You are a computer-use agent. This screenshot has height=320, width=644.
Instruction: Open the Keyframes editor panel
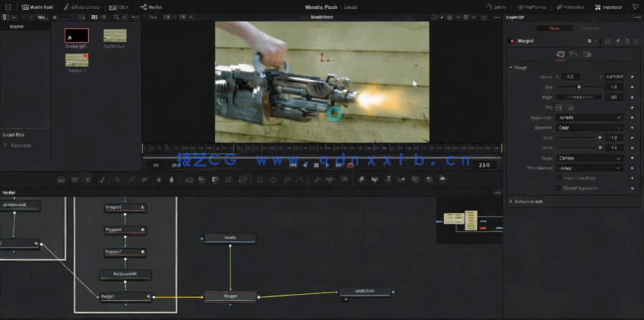pyautogui.click(x=531, y=7)
